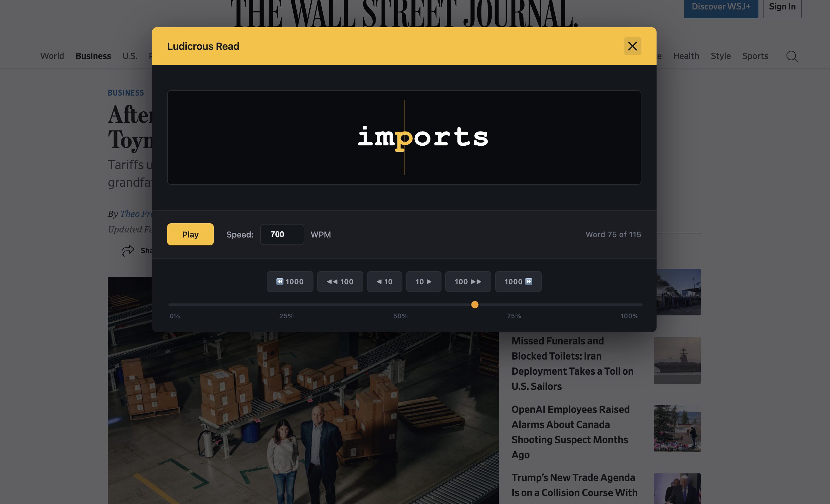
Task: Click the WSJ search magnifier icon
Action: pyautogui.click(x=792, y=56)
